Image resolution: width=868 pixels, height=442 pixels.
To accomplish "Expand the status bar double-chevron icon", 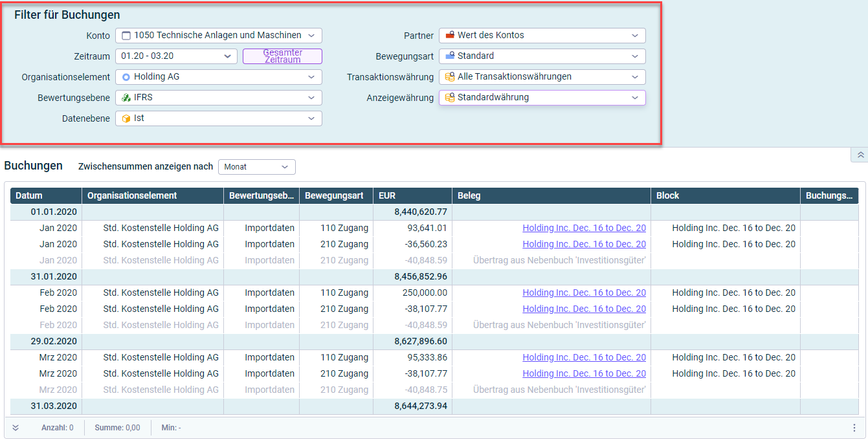I will tap(16, 428).
